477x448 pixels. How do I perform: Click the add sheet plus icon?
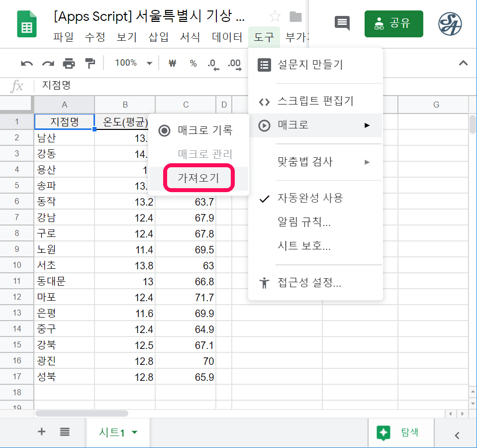pos(42,432)
